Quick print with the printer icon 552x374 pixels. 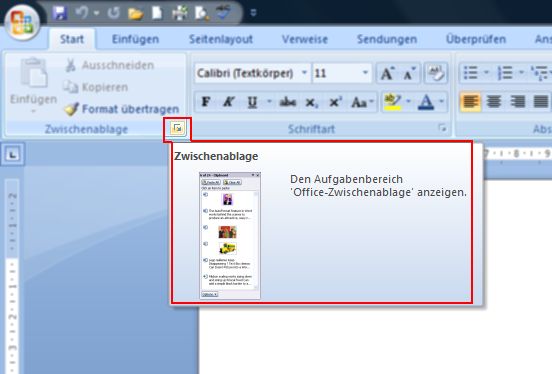pyautogui.click(x=180, y=13)
